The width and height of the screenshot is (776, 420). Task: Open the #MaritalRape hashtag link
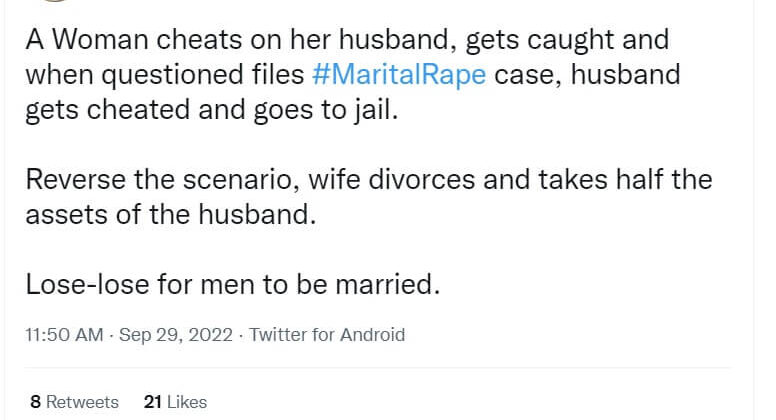(399, 75)
